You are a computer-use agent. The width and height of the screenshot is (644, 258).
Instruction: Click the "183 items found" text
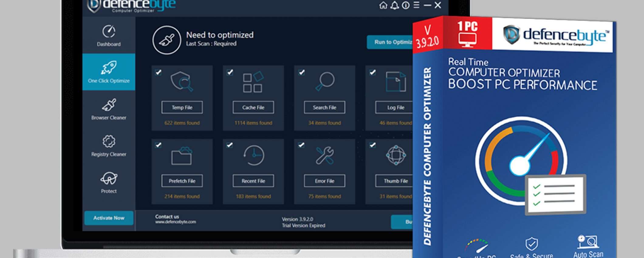253,197
